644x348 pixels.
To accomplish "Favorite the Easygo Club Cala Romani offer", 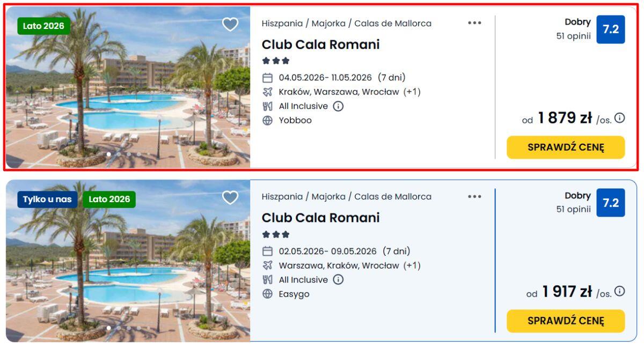I will click(x=230, y=198).
